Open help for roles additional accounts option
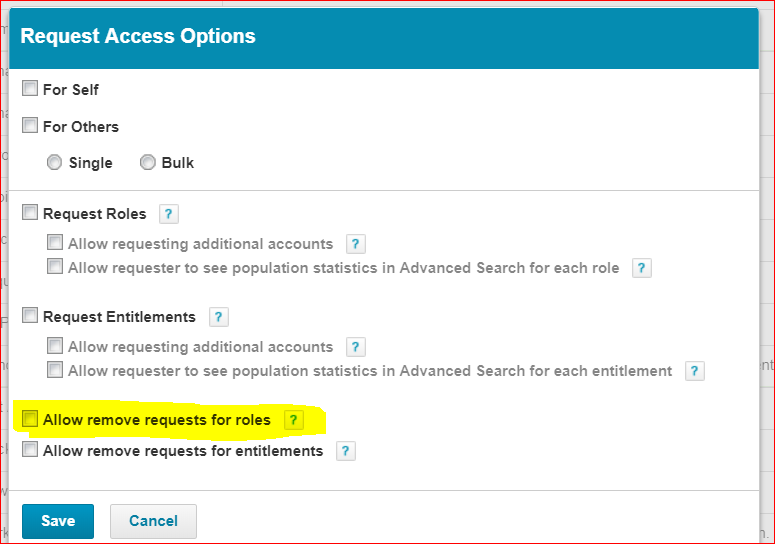 tap(355, 244)
